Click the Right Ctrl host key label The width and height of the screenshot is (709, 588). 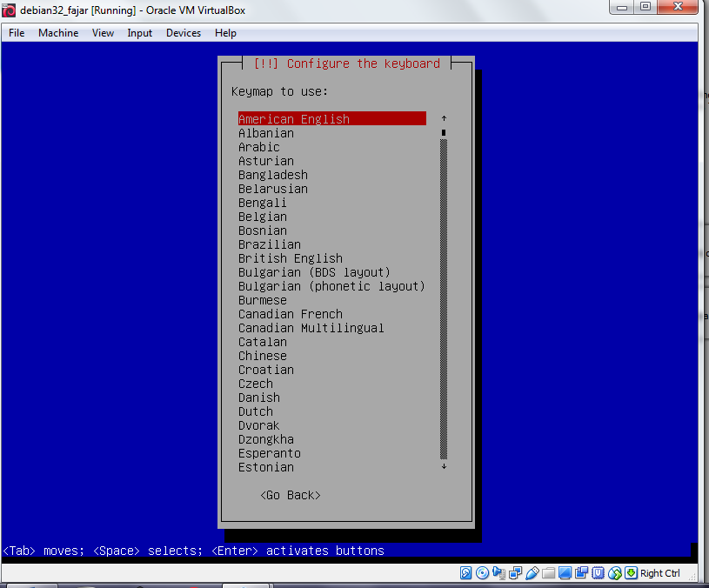[660, 573]
